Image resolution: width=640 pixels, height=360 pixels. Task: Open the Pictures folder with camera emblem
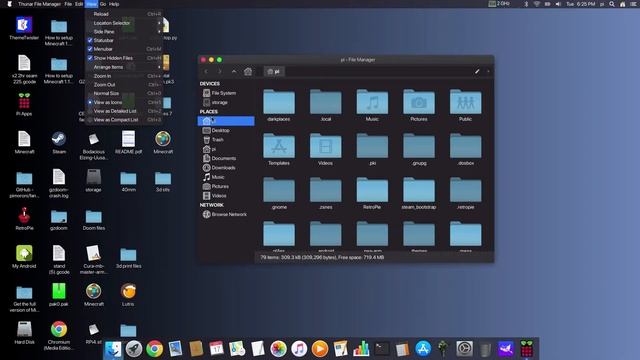[418, 102]
